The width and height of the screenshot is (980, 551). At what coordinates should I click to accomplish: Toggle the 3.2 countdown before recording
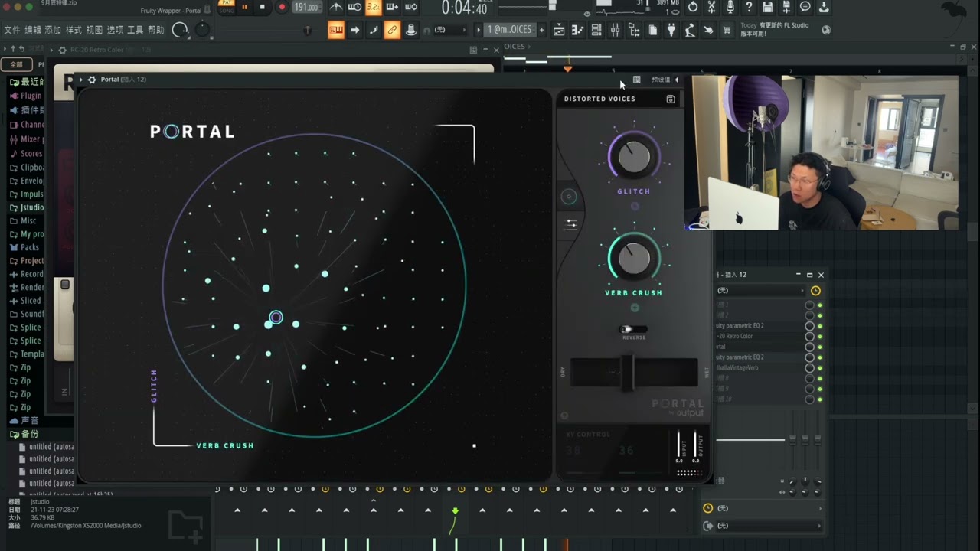(373, 7)
